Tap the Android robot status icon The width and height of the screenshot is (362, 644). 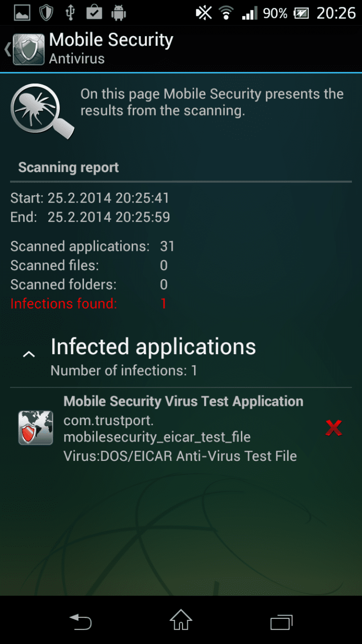[x=118, y=13]
